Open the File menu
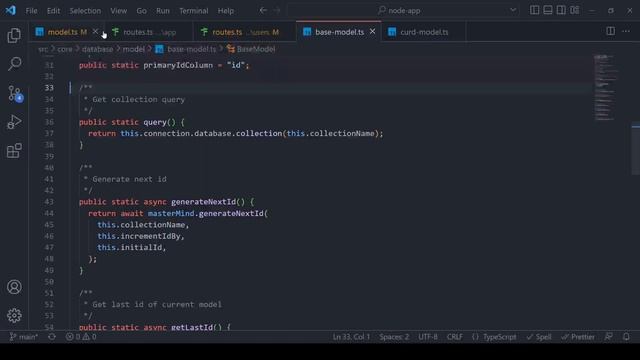640x360 pixels. (x=31, y=11)
